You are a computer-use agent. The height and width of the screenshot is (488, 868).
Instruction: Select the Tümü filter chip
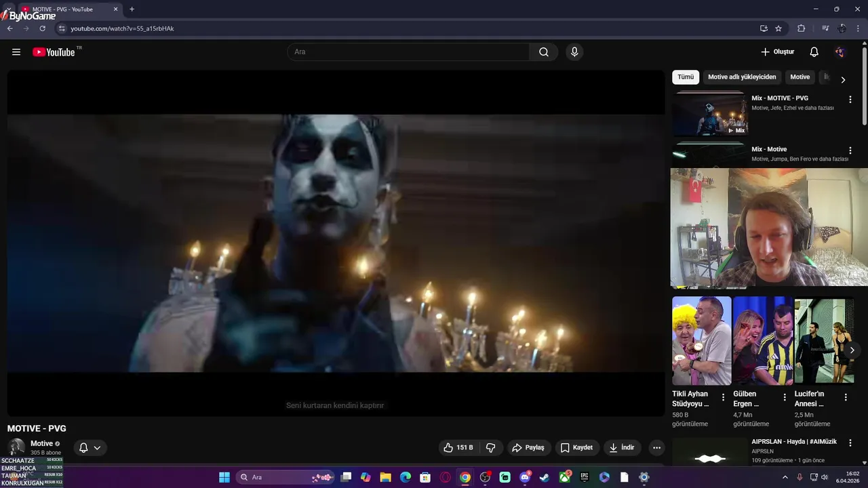point(686,77)
